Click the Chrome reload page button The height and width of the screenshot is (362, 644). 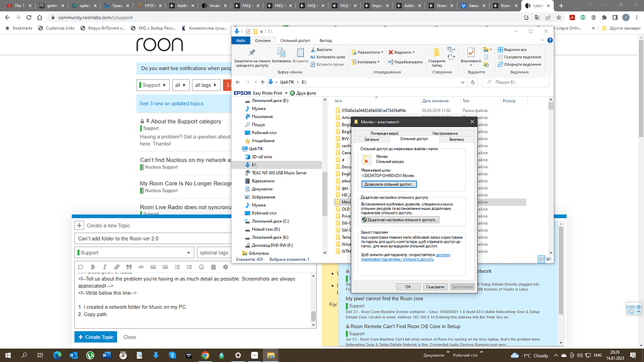pos(29,18)
